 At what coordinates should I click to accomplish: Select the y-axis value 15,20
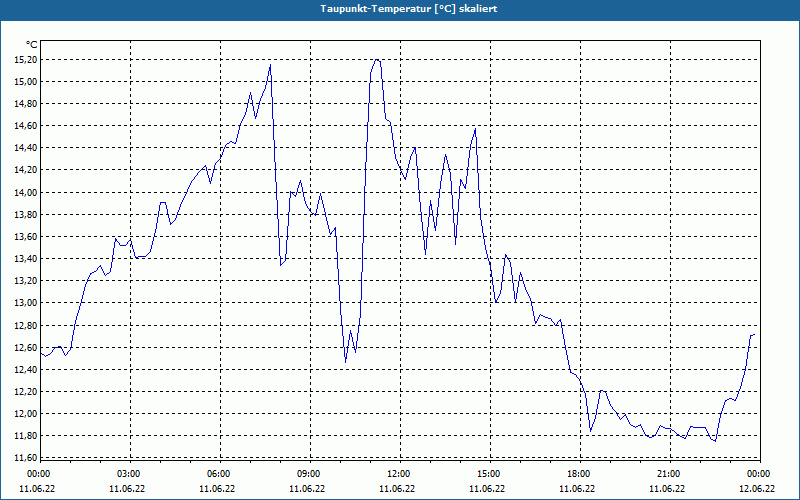click(x=26, y=60)
